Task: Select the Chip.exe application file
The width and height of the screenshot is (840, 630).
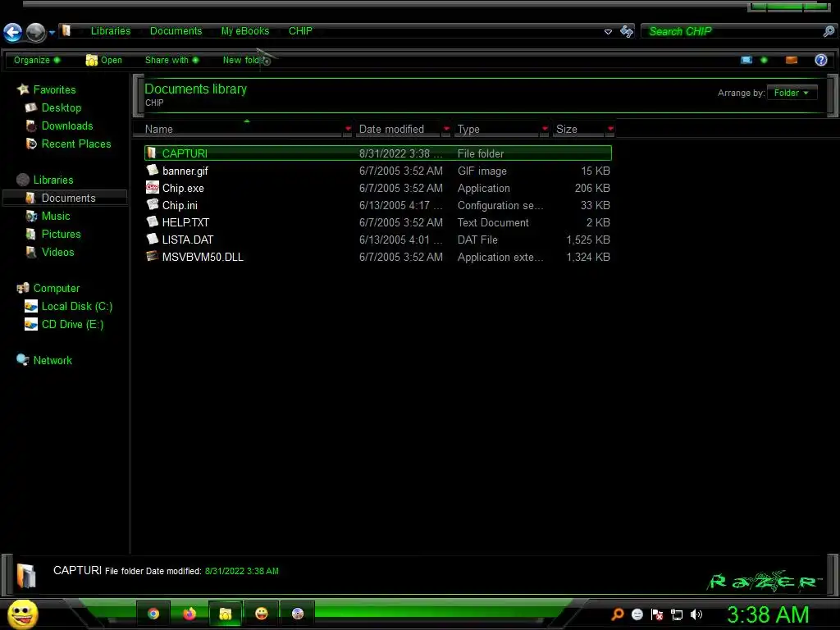Action: tap(377, 188)
